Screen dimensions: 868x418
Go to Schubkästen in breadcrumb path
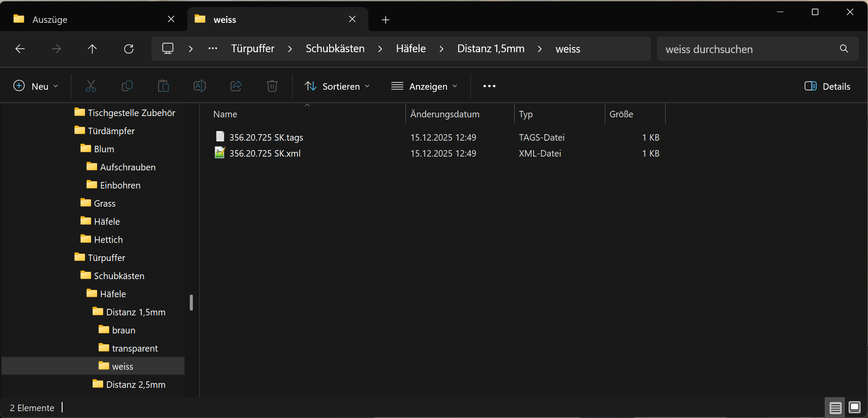pos(335,49)
